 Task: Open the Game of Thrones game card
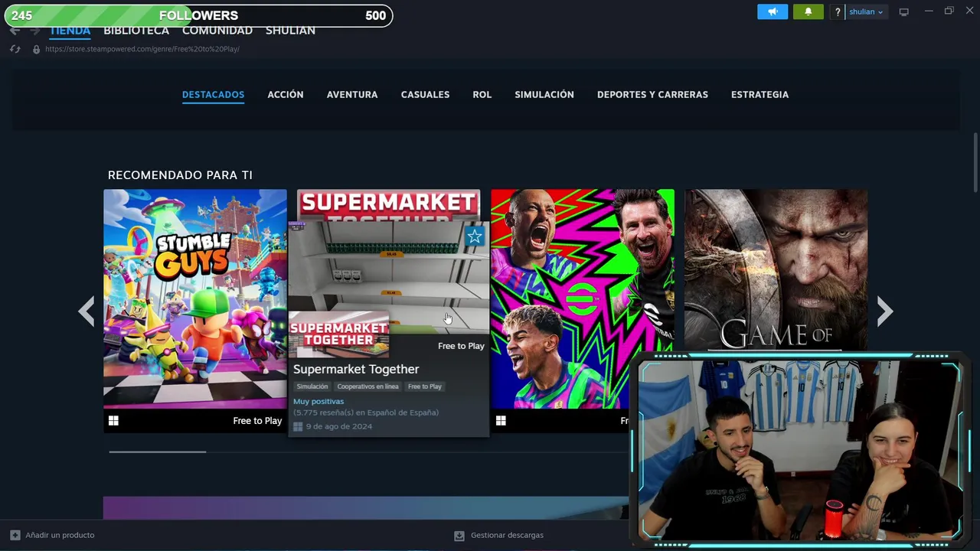(x=776, y=272)
